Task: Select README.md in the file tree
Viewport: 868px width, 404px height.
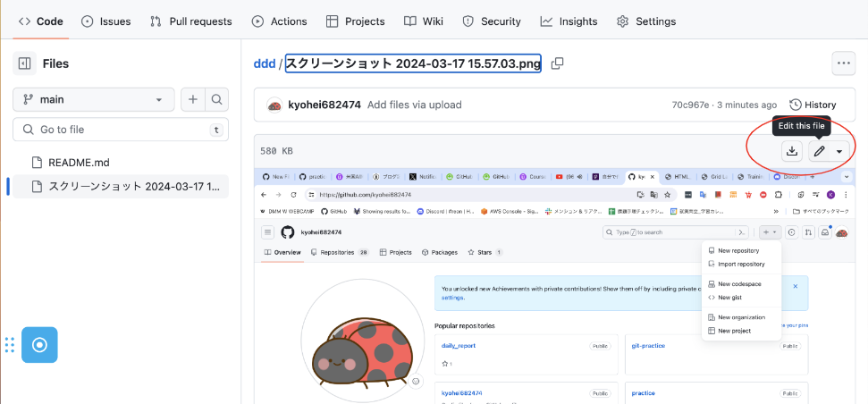Action: pos(121,163)
